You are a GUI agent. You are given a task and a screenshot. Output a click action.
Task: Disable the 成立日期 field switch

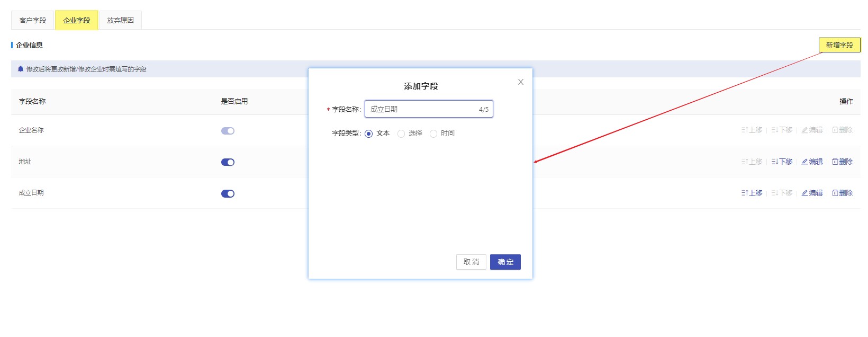(x=228, y=193)
